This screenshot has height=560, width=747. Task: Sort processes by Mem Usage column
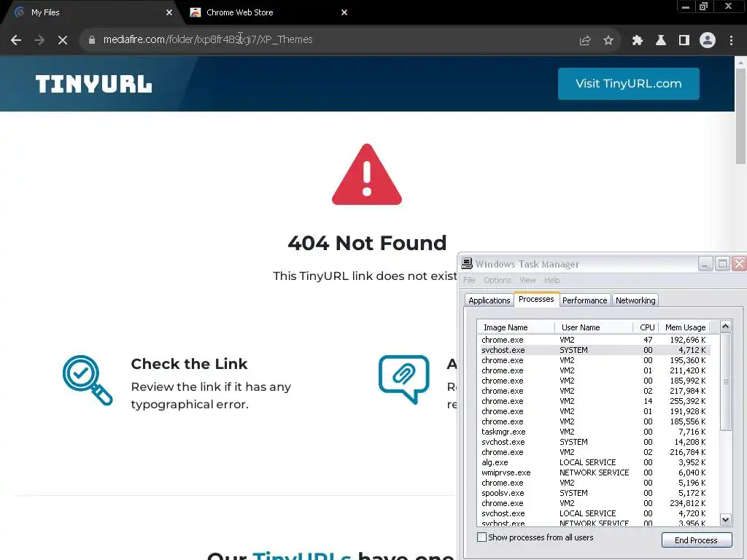pyautogui.click(x=684, y=327)
